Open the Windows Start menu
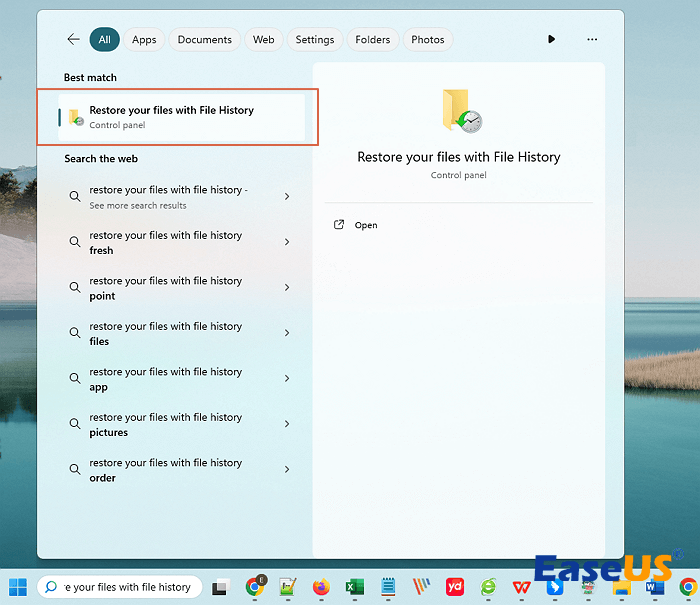700x605 pixels. click(18, 587)
